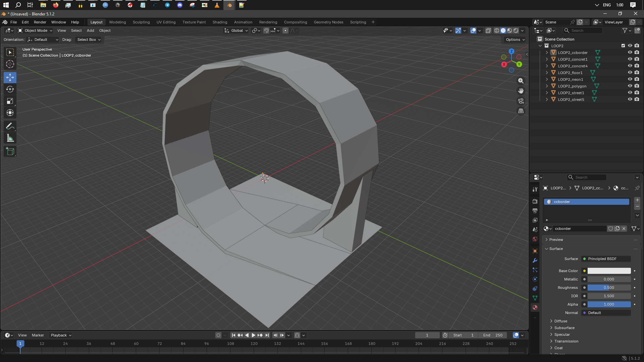Unlink the ccborder material with X button
Screen dimensions: 644x362
624,229
